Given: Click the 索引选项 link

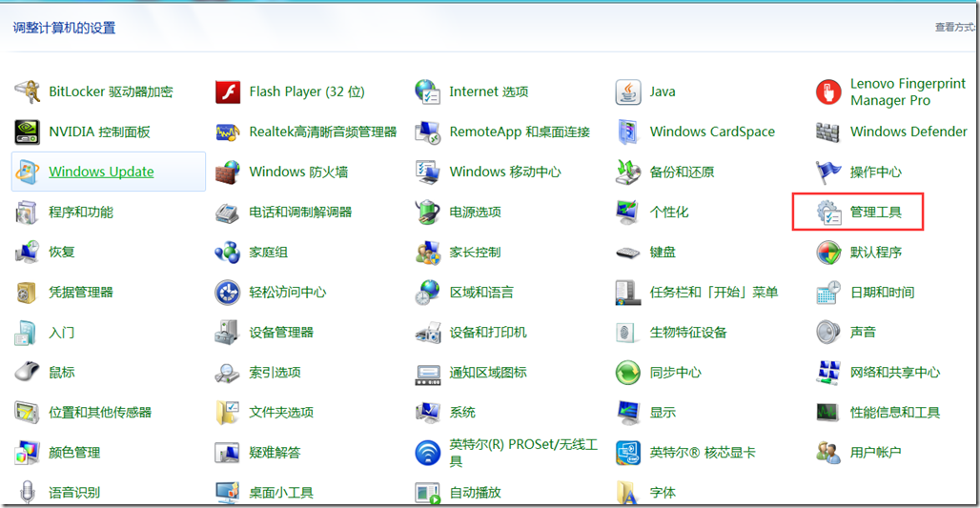Looking at the screenshot, I should (x=275, y=373).
